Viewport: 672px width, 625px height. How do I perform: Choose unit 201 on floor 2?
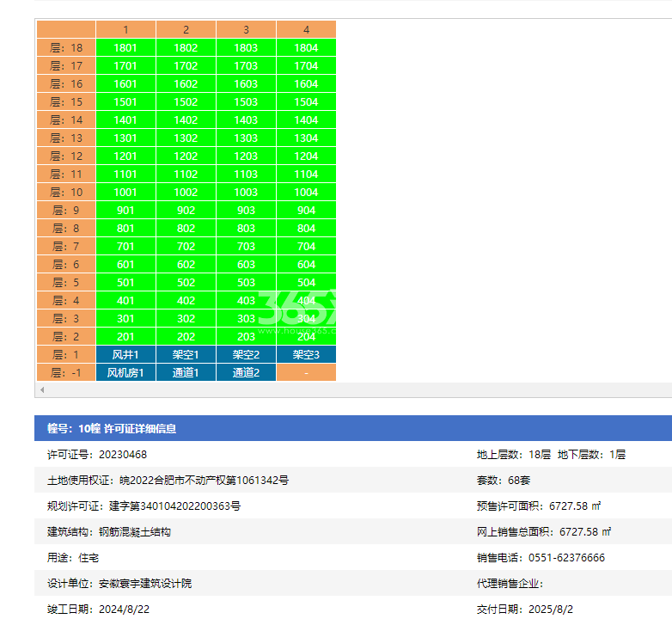click(125, 336)
